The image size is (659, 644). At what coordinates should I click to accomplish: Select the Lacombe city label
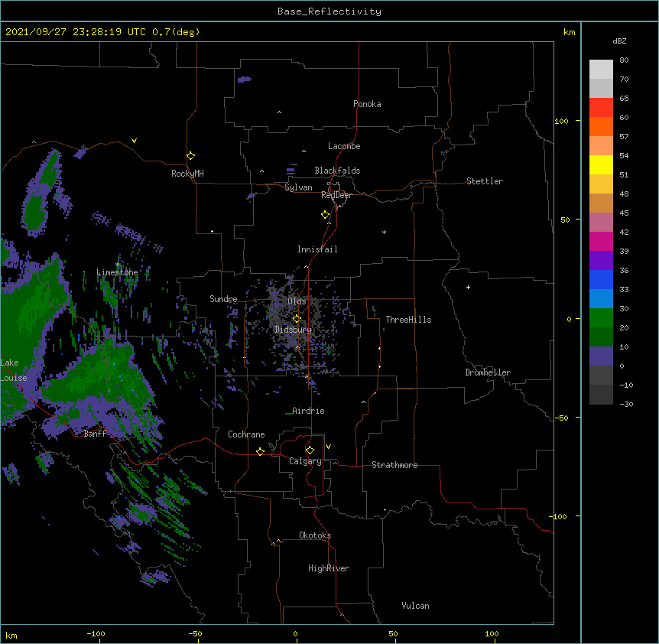point(344,146)
